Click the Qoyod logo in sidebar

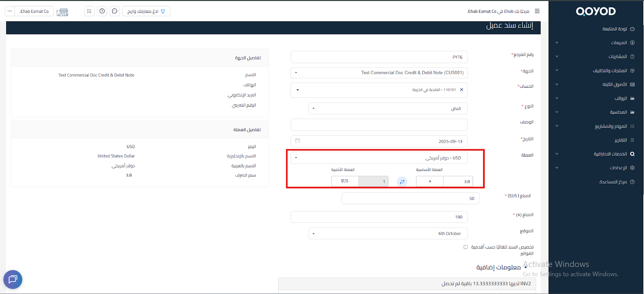(596, 11)
